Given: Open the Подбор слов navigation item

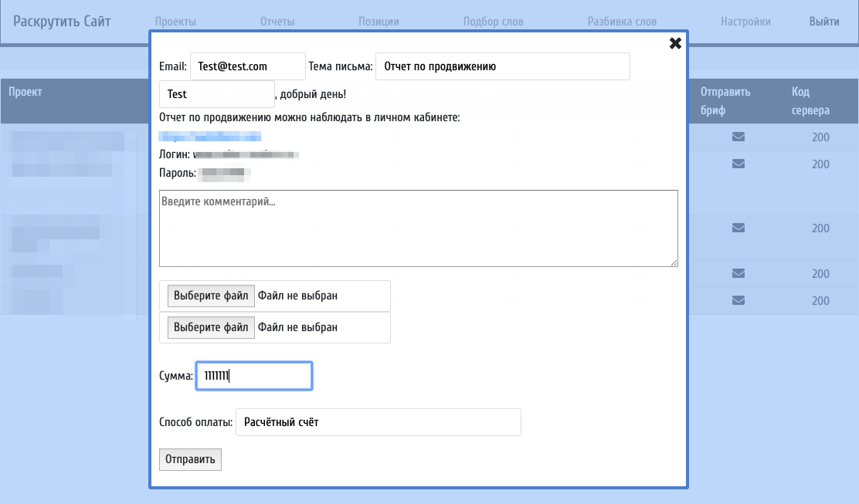Looking at the screenshot, I should (x=493, y=22).
